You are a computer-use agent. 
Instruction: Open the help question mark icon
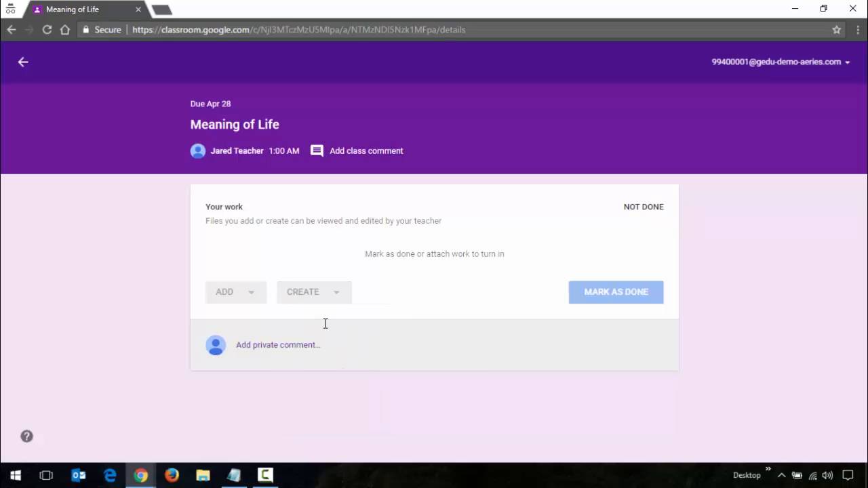(26, 436)
